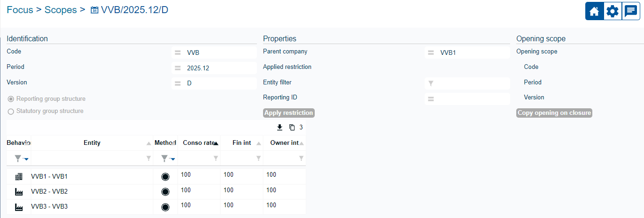This screenshot has width=644, height=218.
Task: Click the Entity filter funnel icon
Action: tap(431, 83)
